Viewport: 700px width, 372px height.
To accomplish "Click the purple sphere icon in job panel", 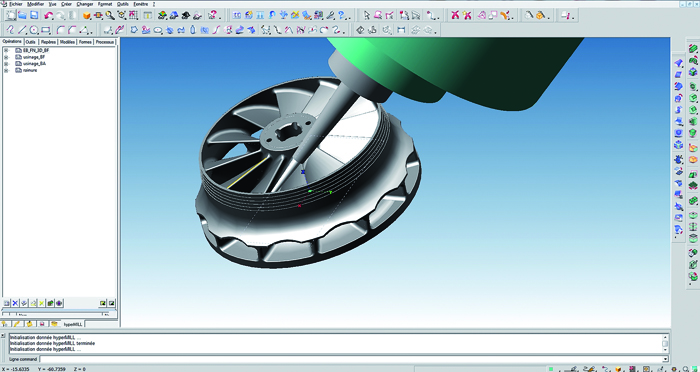I will [59, 303].
